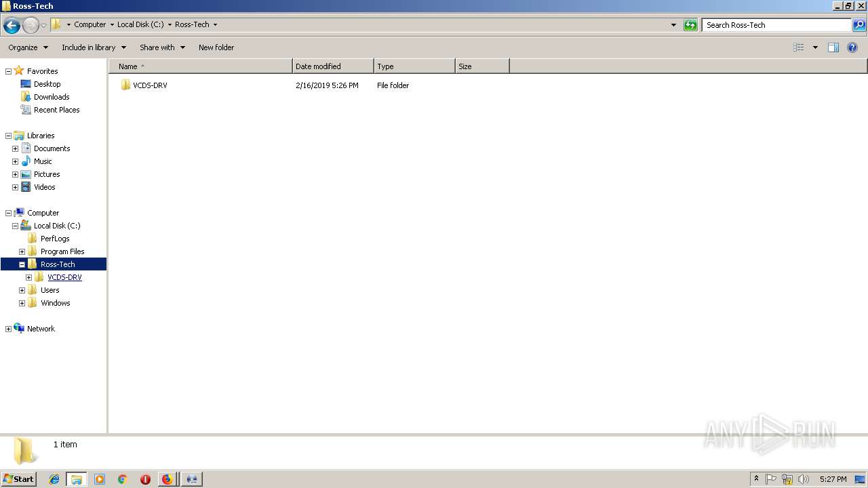Select the VCDS-DRV folder in the file list
The image size is (868, 488).
point(143,85)
